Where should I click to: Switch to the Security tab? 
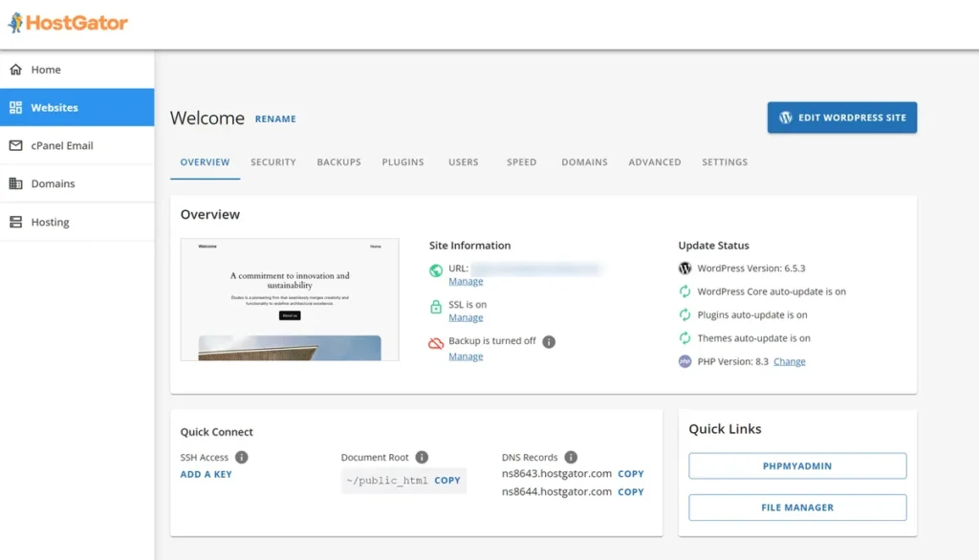coord(273,162)
